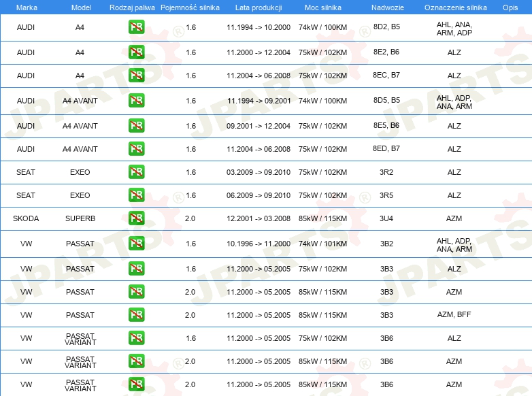Click the Marka column header
532x396 pixels.
[x=27, y=7]
